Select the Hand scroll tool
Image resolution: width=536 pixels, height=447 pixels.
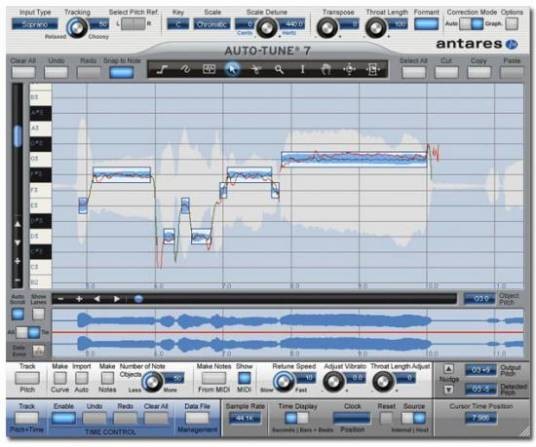click(326, 70)
